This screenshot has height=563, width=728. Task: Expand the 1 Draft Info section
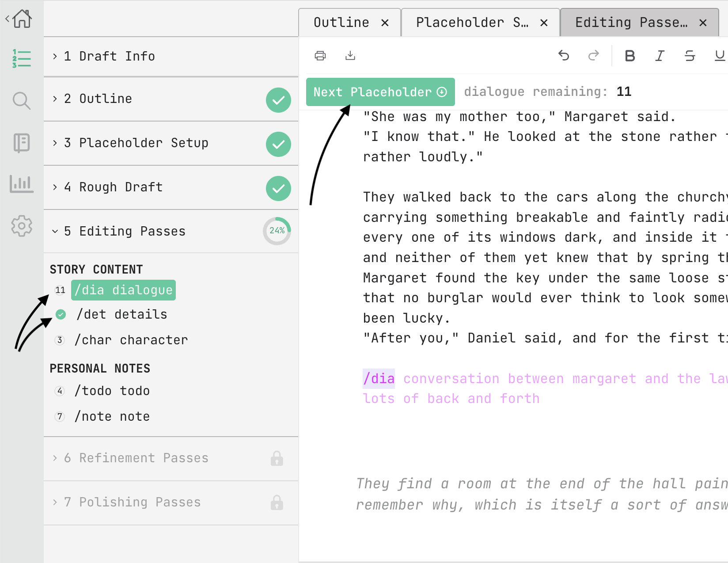click(x=171, y=57)
